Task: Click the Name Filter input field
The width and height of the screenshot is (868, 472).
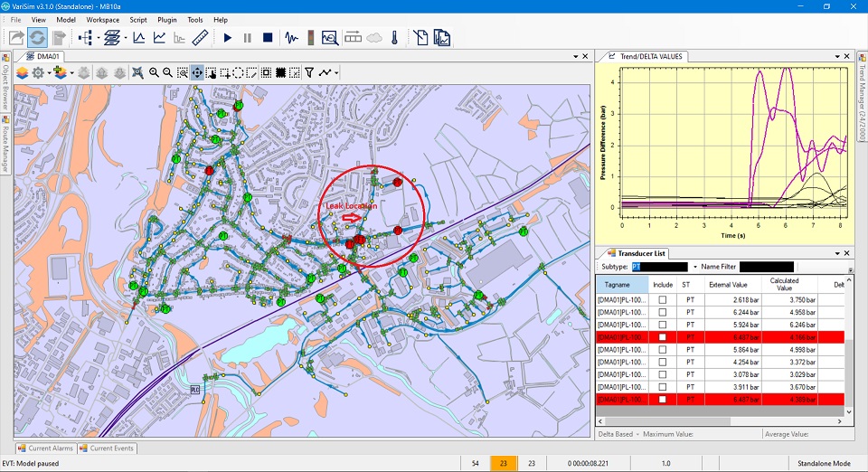Action: 766,268
